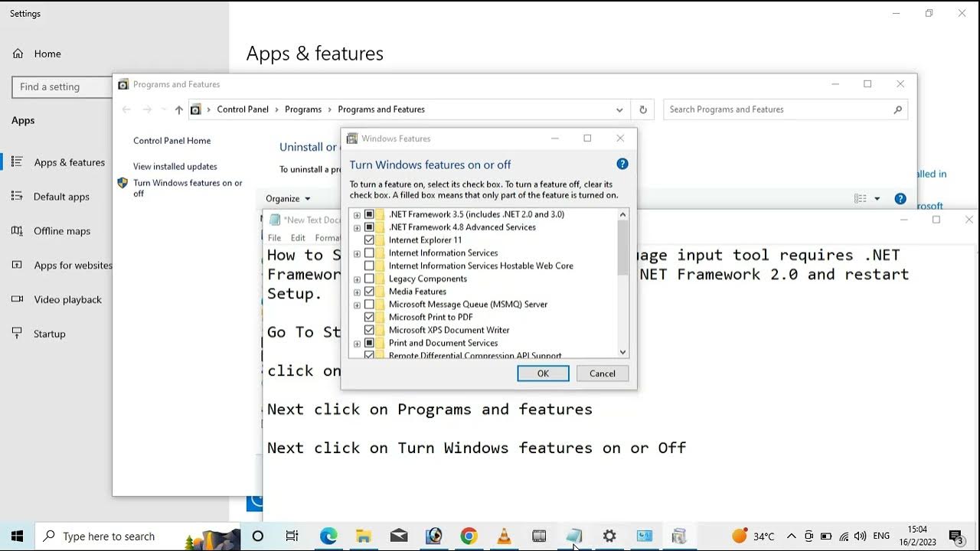Go up one level in Control Panel
Image resolution: width=980 pixels, height=551 pixels.
click(179, 109)
